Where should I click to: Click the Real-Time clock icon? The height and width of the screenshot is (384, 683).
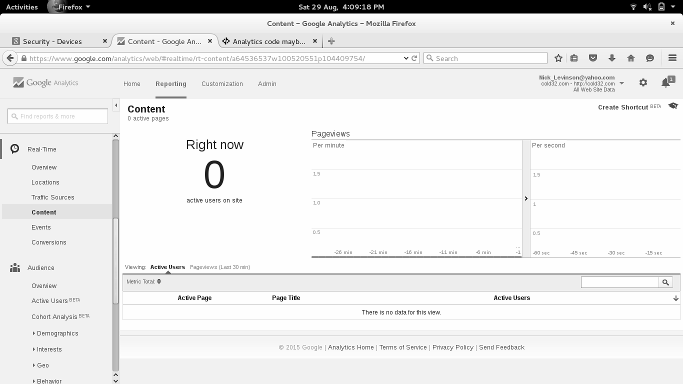[15, 149]
